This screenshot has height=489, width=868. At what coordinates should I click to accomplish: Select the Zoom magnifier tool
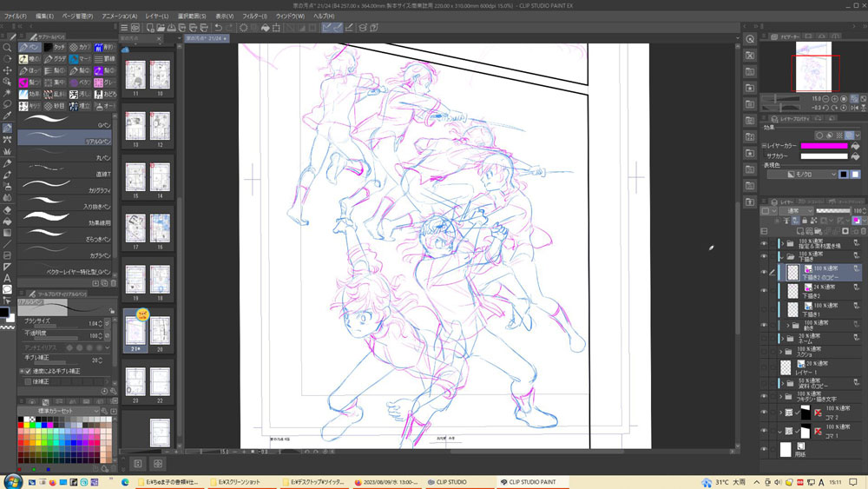pyautogui.click(x=7, y=48)
